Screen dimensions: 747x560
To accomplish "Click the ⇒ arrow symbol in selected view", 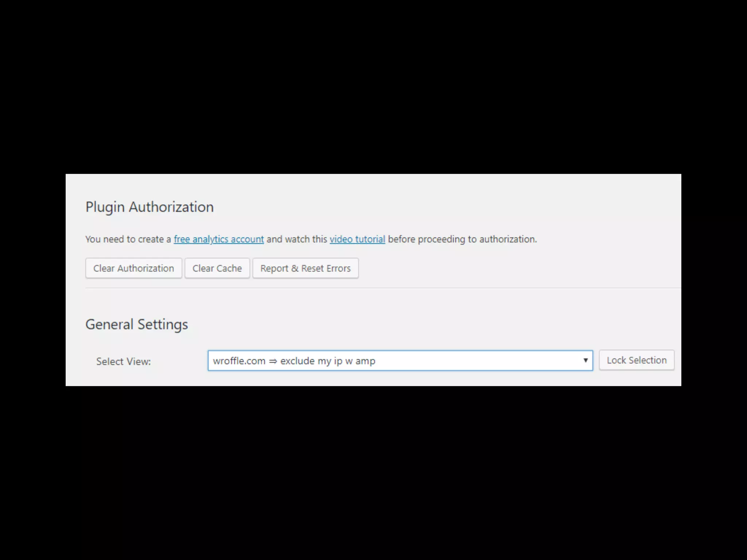I will 273,361.
